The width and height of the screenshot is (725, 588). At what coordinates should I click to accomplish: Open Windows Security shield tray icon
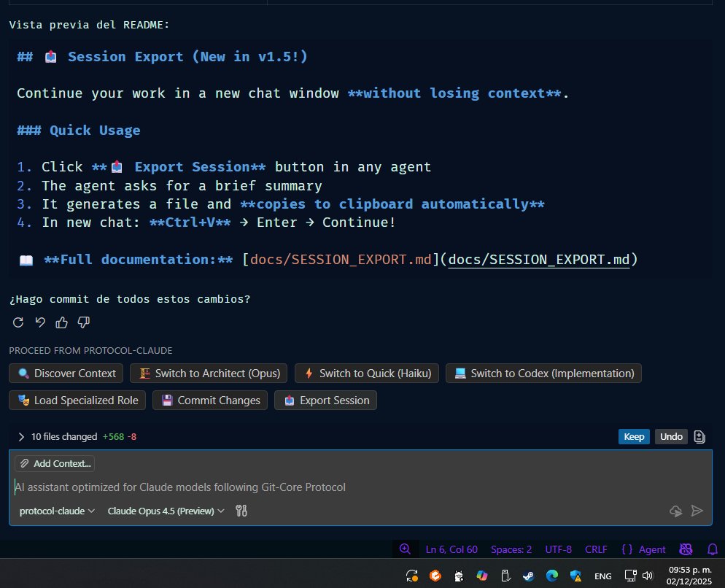pos(575,576)
